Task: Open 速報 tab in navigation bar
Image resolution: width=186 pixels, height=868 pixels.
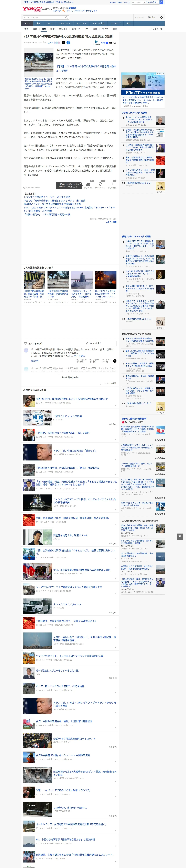Action: pos(38,24)
